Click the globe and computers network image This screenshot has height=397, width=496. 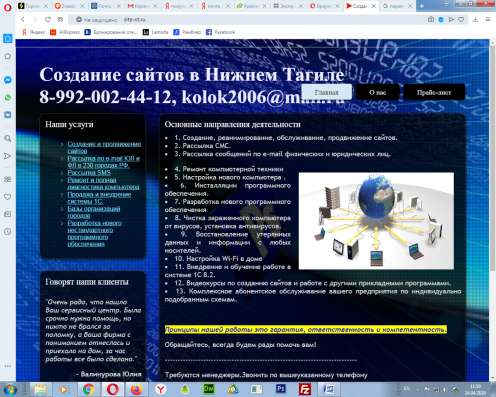point(376,221)
